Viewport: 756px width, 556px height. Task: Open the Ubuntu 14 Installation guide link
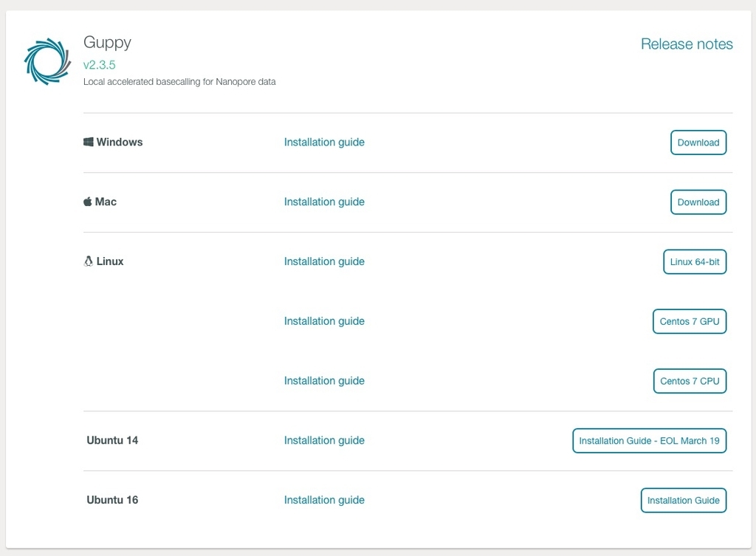(324, 440)
